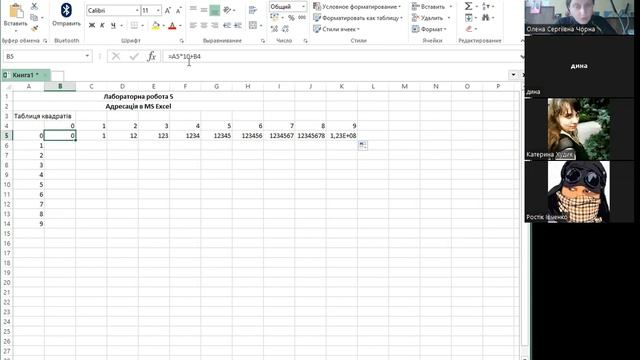The width and height of the screenshot is (640, 360).
Task: Increase the font size with the large A
Action: click(168, 11)
